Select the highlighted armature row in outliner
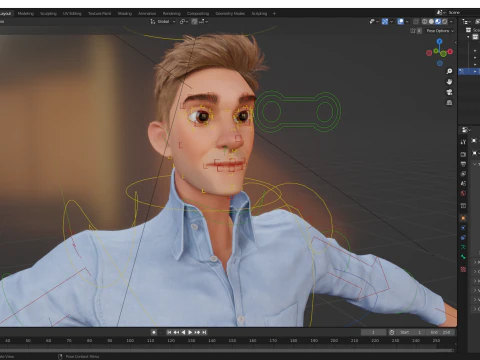The image size is (480, 360). pyautogui.click(x=469, y=71)
